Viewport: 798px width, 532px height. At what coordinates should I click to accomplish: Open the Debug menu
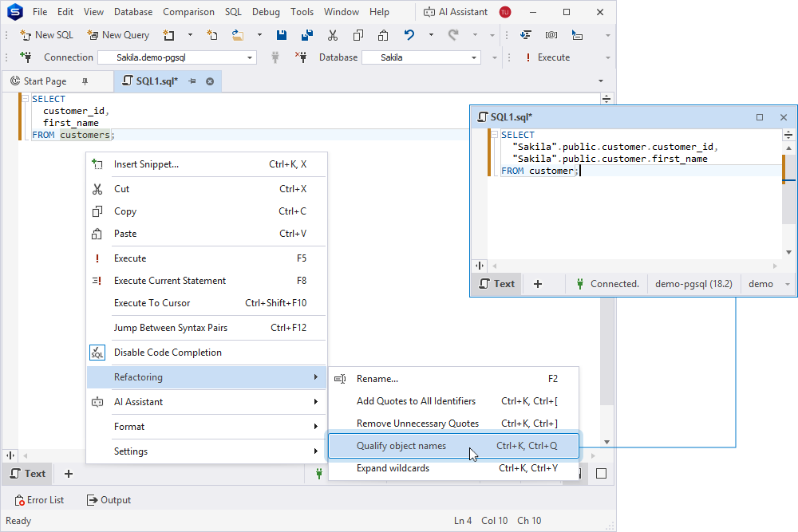tap(266, 12)
